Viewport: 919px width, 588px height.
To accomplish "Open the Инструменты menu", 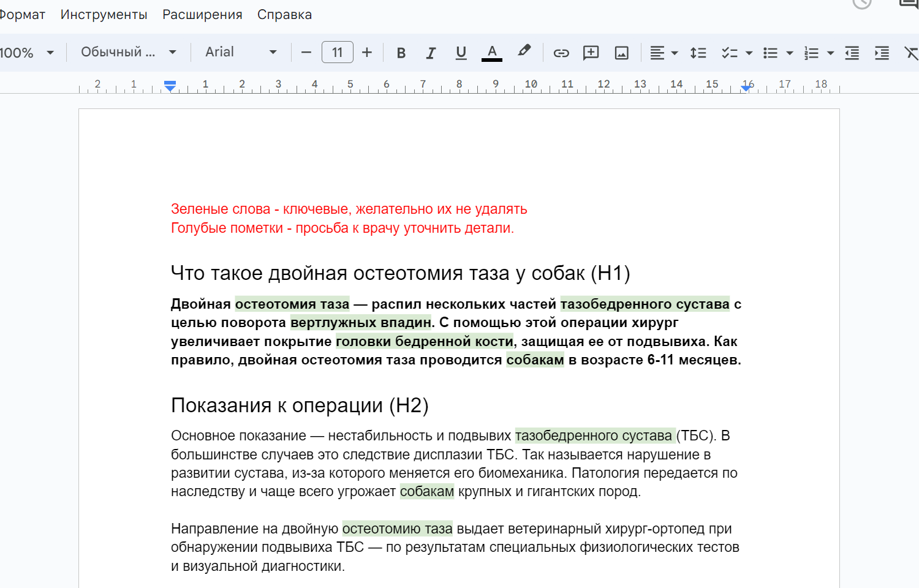I will click(x=104, y=15).
